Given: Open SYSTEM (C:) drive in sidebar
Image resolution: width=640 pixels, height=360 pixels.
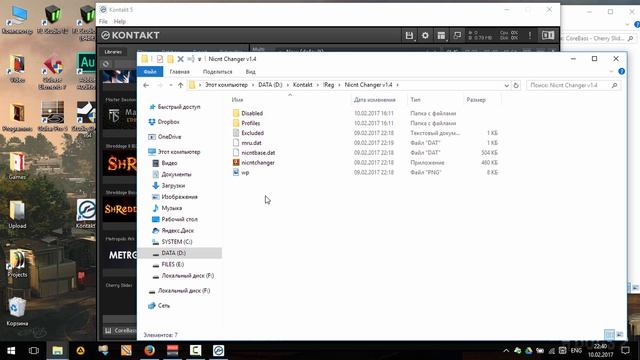Looking at the screenshot, I should (x=176, y=242).
